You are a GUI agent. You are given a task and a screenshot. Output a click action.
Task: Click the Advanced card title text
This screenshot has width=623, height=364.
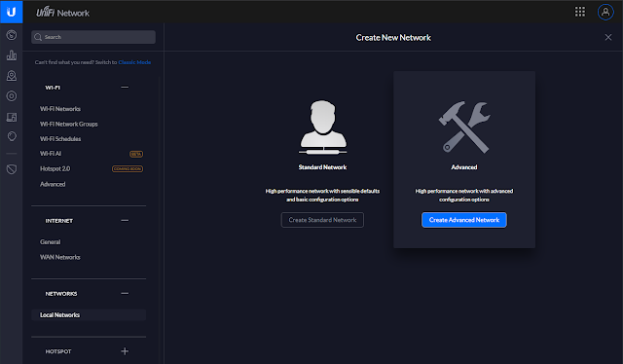tap(464, 167)
